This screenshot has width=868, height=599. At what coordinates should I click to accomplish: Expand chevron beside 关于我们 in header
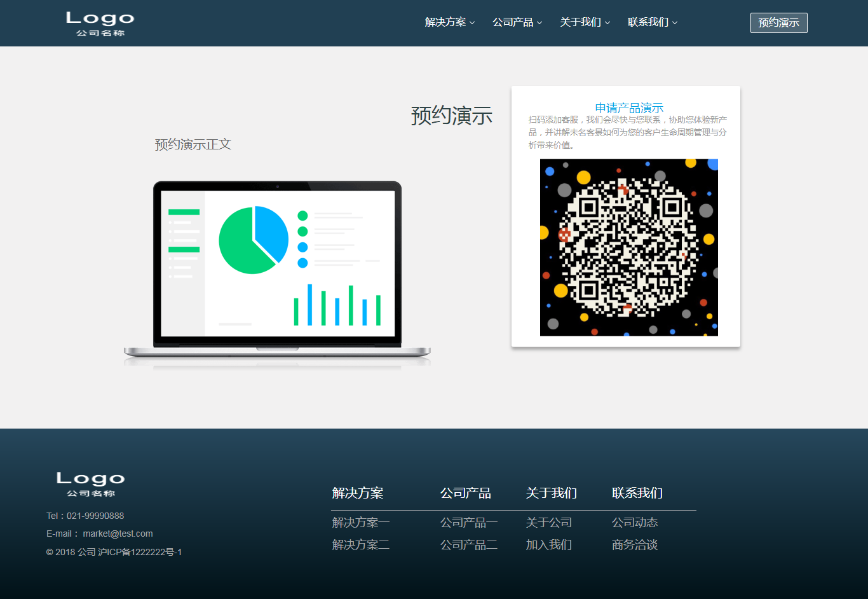pos(607,23)
